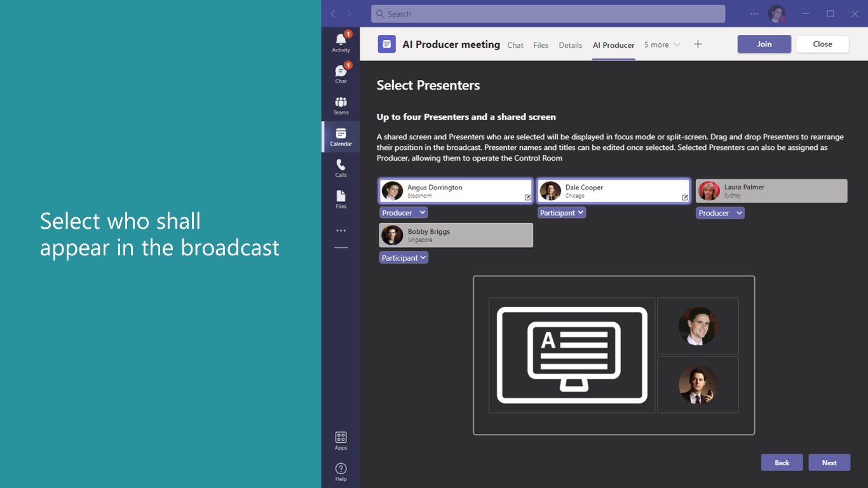The width and height of the screenshot is (868, 488).
Task: Go back with the left navigation arrow
Action: pos(332,14)
